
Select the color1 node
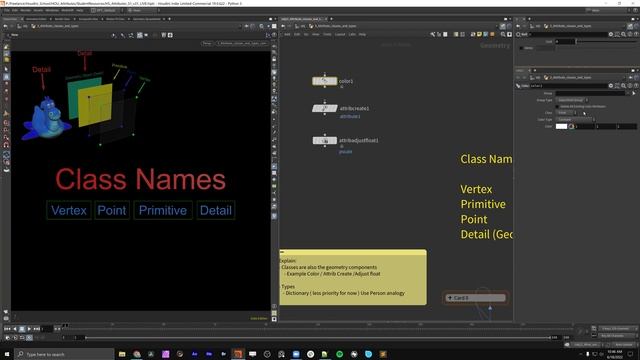[324, 81]
